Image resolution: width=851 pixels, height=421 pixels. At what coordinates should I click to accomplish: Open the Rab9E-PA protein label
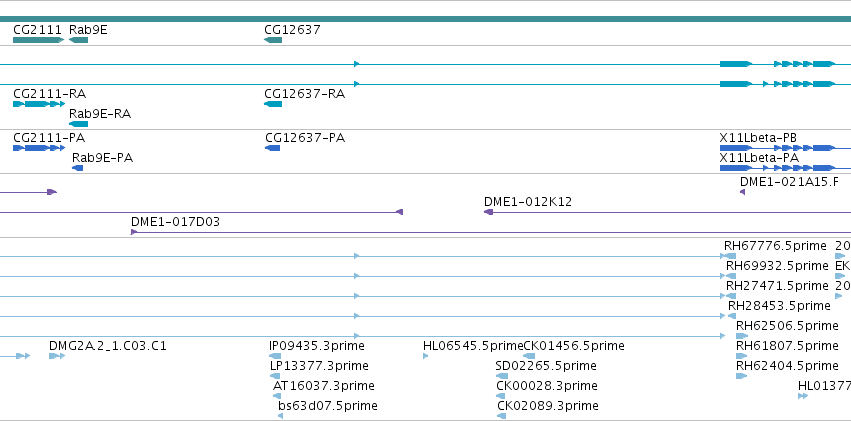[103, 158]
